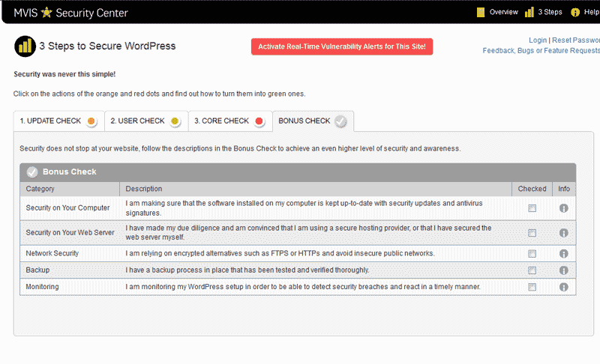Open Help via the question mark icon
Screen dimensions: 600x364
tap(575, 12)
